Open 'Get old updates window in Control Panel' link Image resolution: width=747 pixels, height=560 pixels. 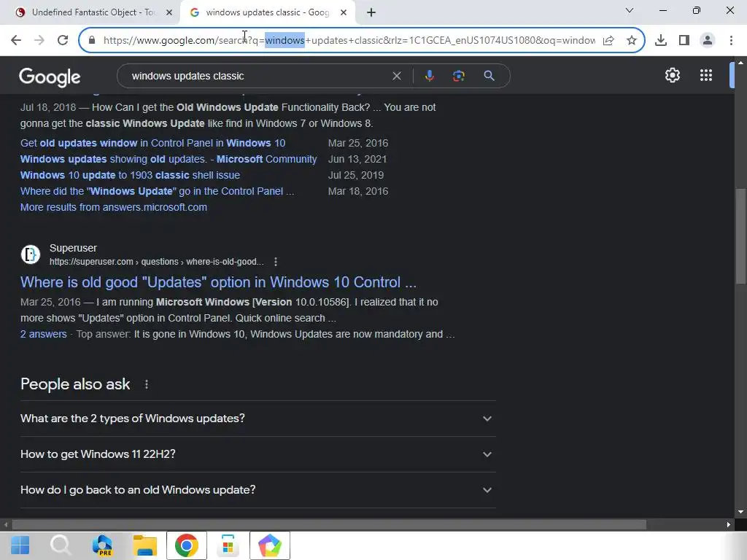coord(153,143)
